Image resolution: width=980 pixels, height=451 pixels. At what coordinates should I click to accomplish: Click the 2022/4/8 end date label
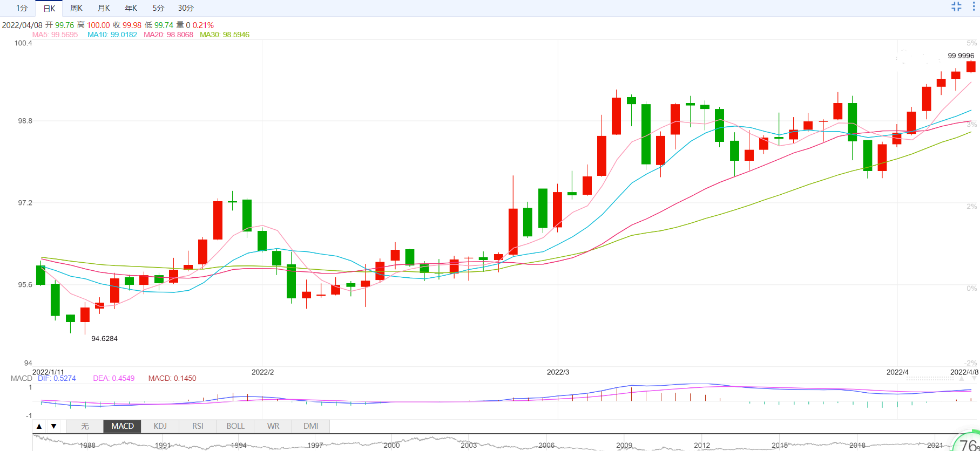pyautogui.click(x=964, y=372)
